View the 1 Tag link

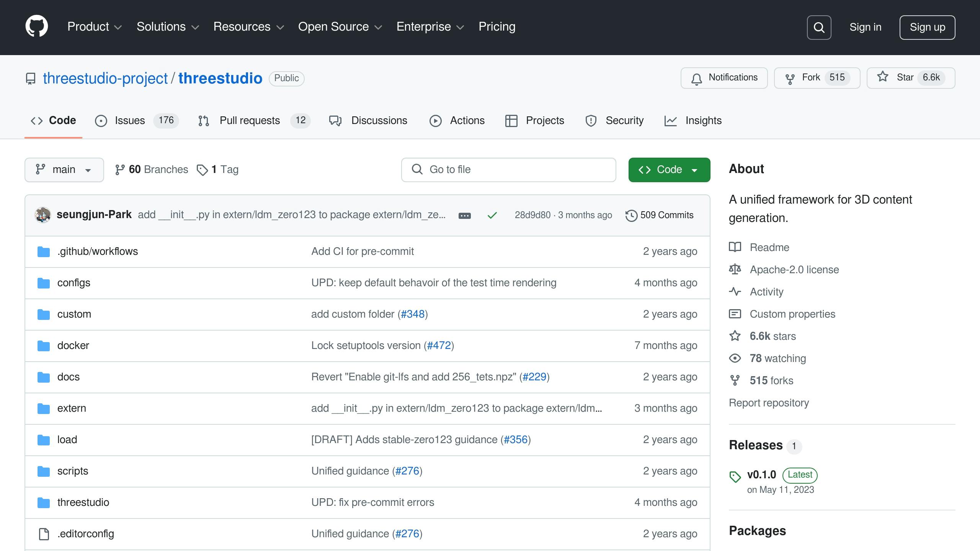[217, 170]
